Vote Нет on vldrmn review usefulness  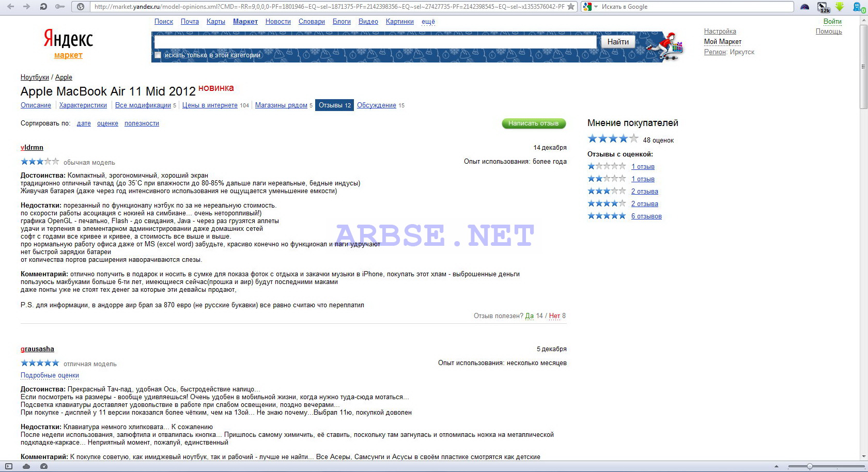[554, 316]
